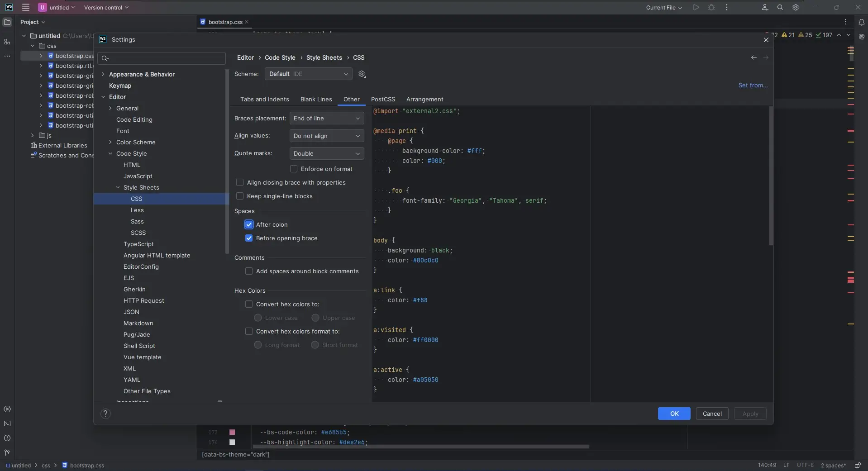Switch to the Arrangement tab

[424, 100]
